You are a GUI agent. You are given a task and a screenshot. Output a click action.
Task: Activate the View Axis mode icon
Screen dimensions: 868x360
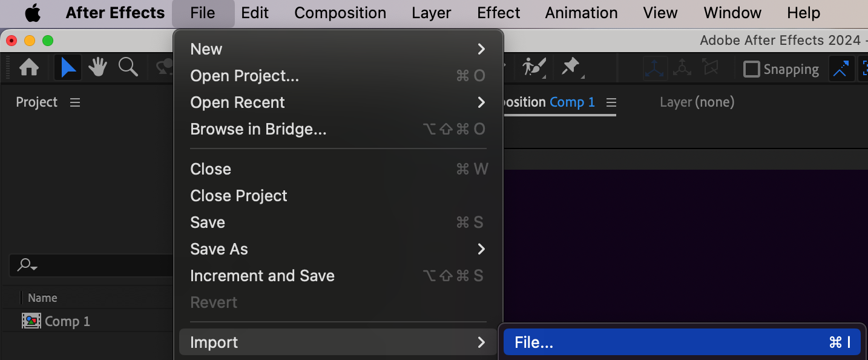click(709, 68)
